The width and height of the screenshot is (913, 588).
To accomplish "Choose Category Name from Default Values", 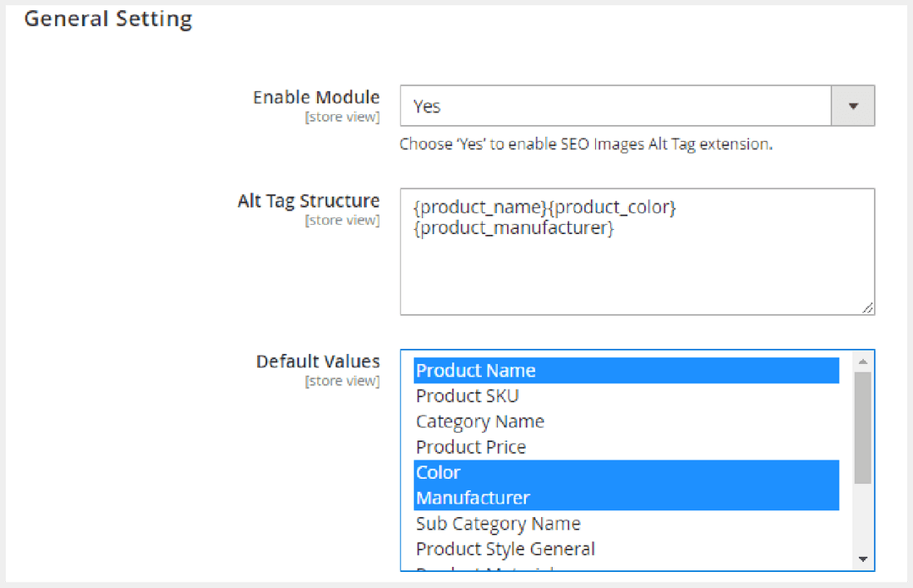I will [480, 422].
